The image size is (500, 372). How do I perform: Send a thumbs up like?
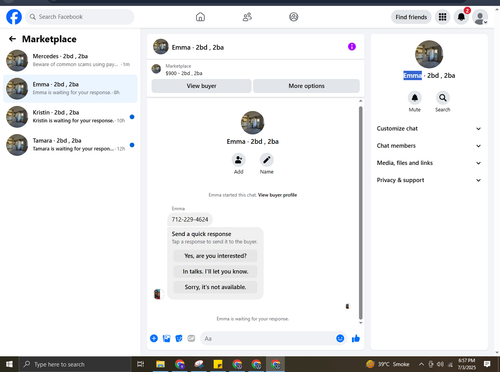[356, 339]
